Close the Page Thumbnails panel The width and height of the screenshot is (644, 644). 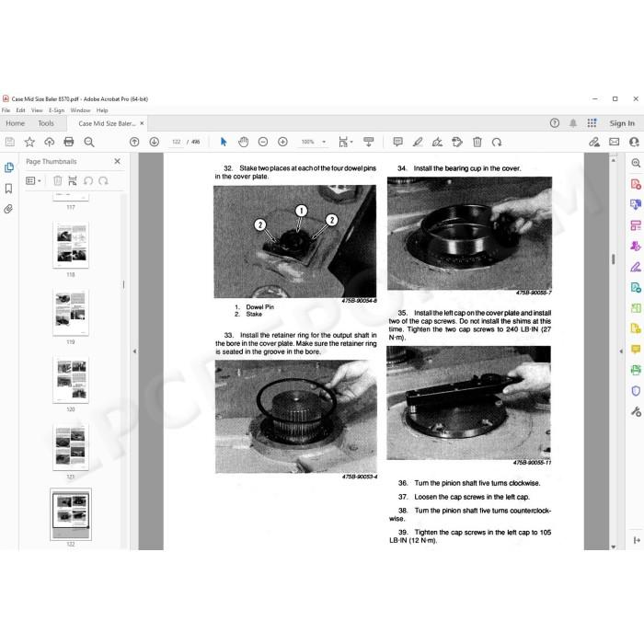[x=118, y=161]
